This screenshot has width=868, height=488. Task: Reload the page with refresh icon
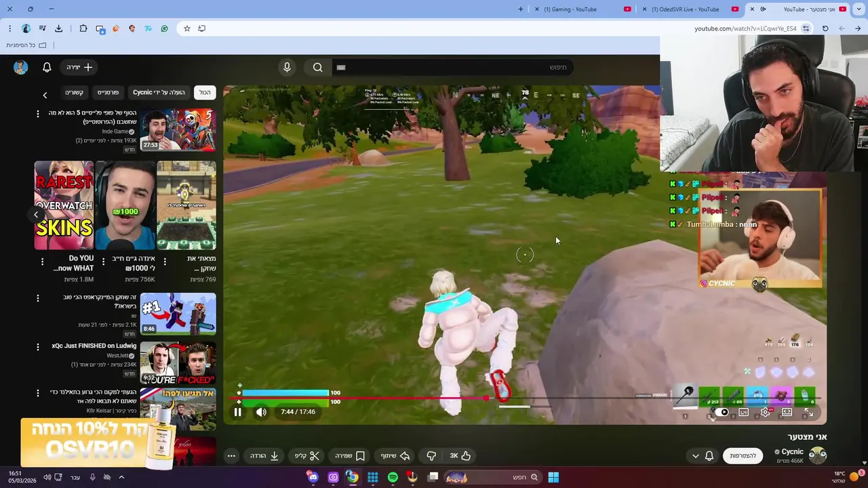point(825,28)
